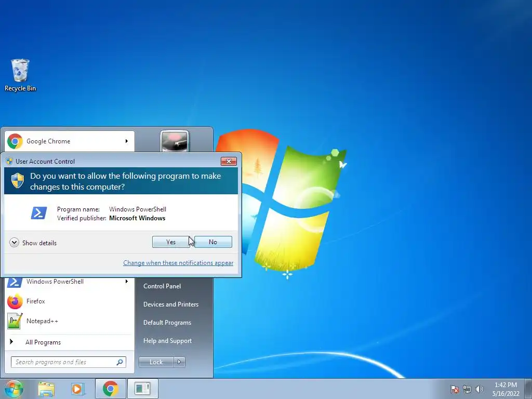Click the Show desktop button at taskbar end
This screenshot has width=532, height=399.
(528, 389)
